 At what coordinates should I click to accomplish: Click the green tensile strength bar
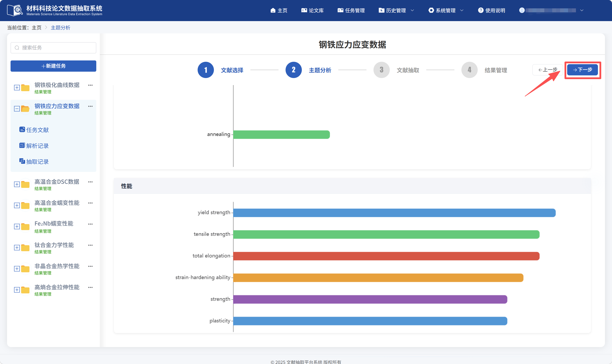point(386,234)
